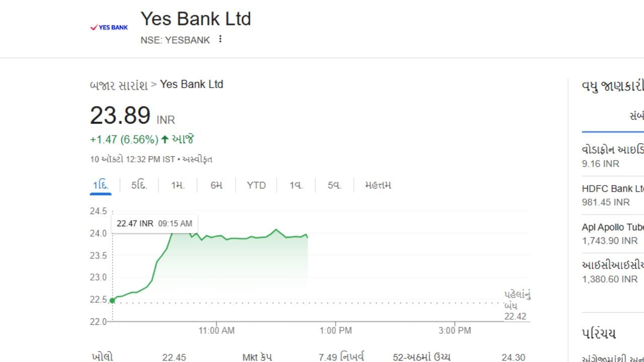Select the 1દિ. one-day chart tab
The height and width of the screenshot is (362, 644).
[x=100, y=185]
